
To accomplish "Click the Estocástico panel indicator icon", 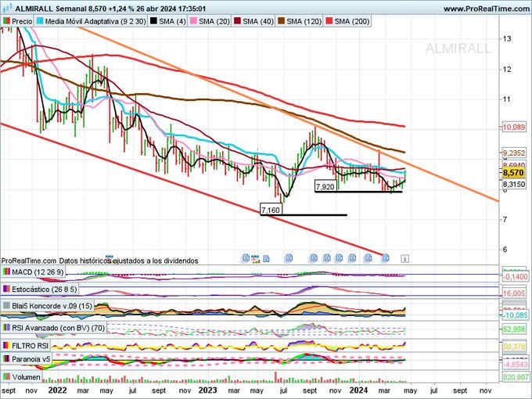I will 6,289.
